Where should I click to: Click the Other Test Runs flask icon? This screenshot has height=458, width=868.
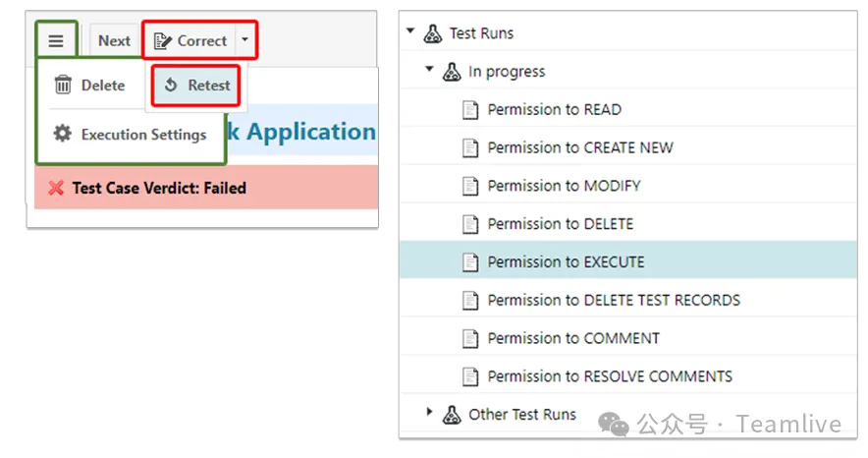click(x=452, y=414)
